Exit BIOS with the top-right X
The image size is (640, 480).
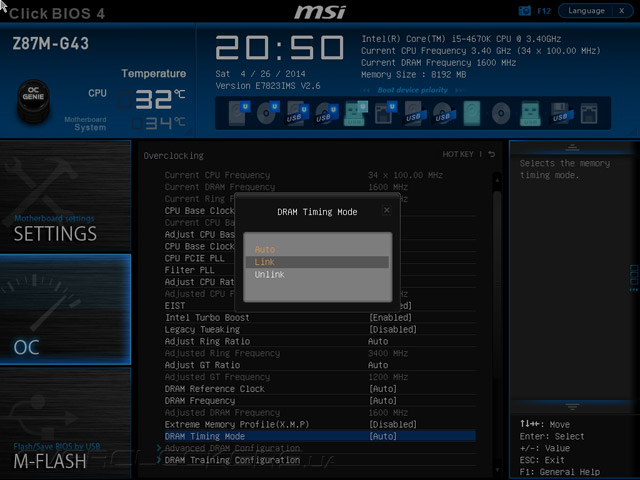point(622,11)
